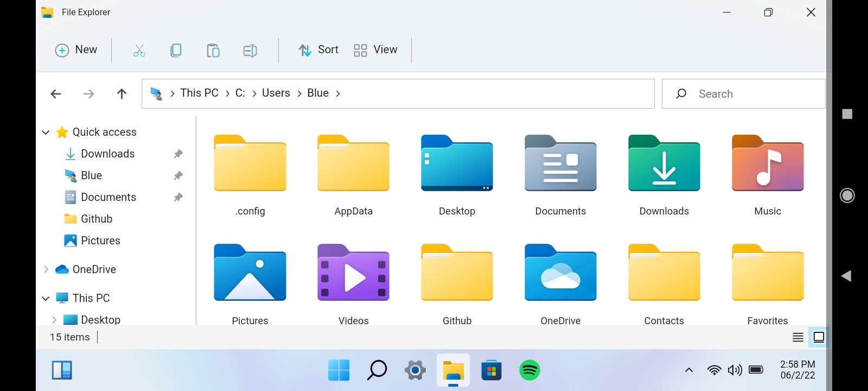868x391 pixels.
Task: Select the Copy icon in toolbar
Action: click(176, 51)
